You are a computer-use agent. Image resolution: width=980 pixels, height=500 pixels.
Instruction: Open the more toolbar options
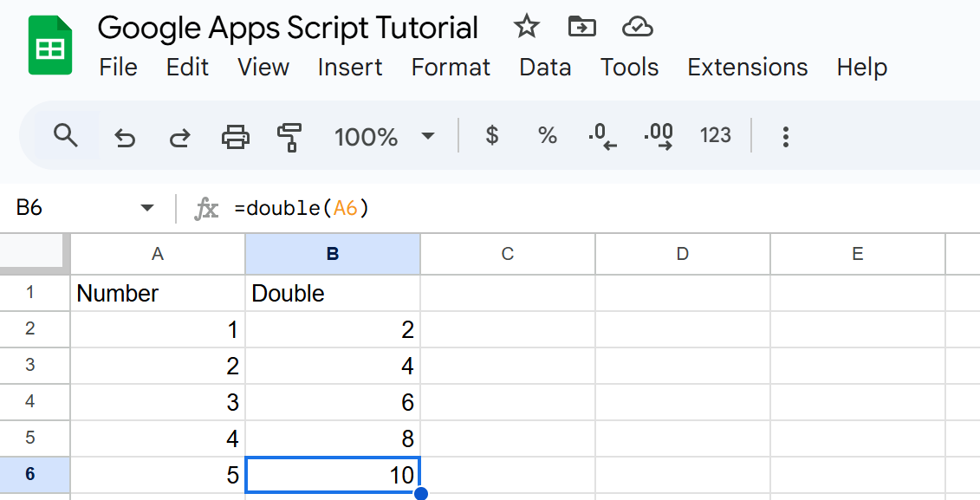coord(785,136)
